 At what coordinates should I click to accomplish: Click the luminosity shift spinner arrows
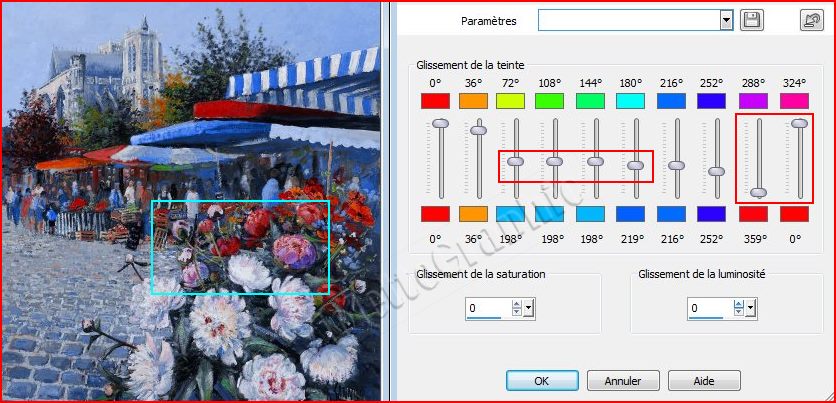coord(739,309)
